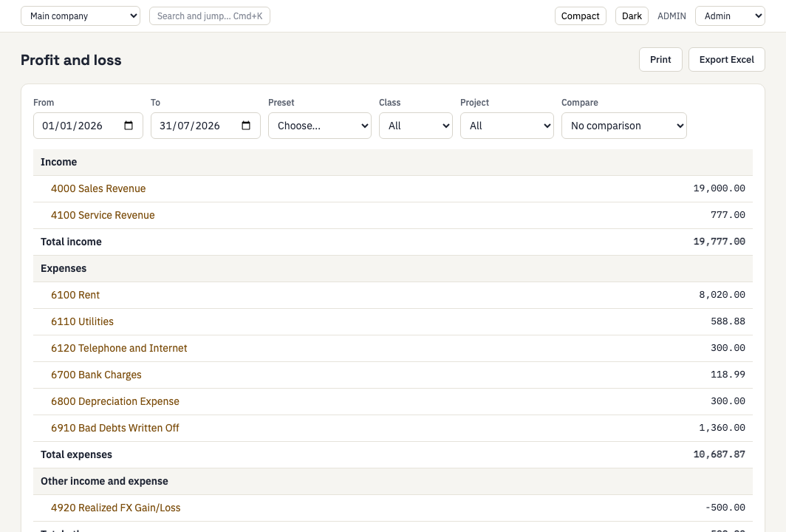Expand the Class filter dropdown
Viewport: 786px width, 532px height.
416,126
